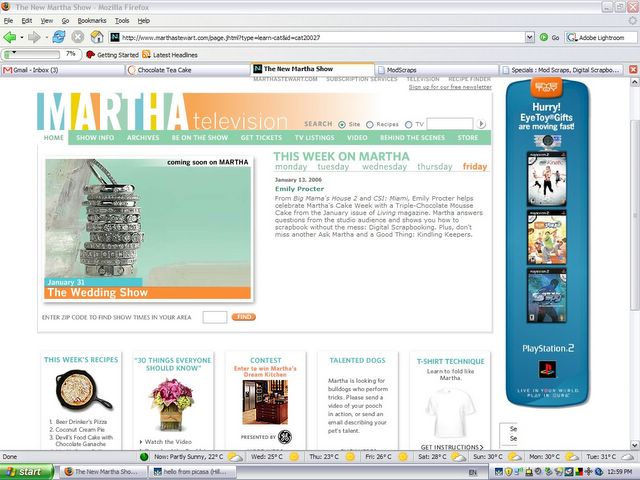
Task: Click the Sun 30°C forecast icon
Action: click(516, 457)
